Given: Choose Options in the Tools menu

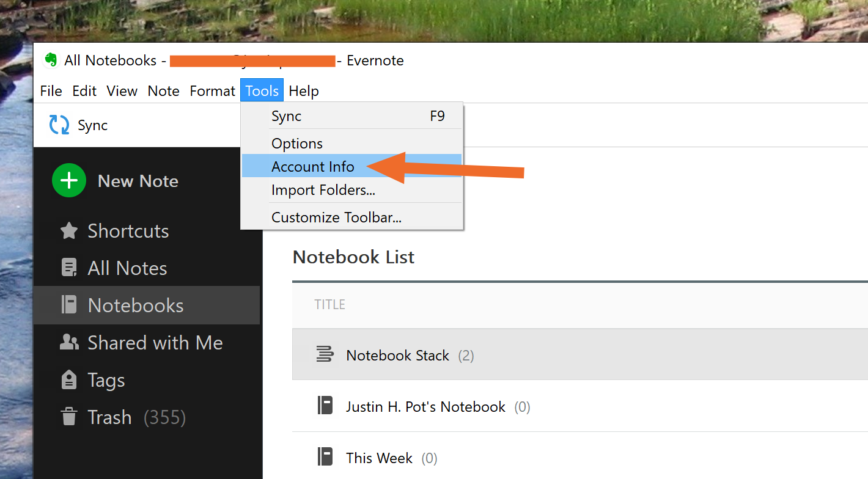Looking at the screenshot, I should pyautogui.click(x=297, y=144).
